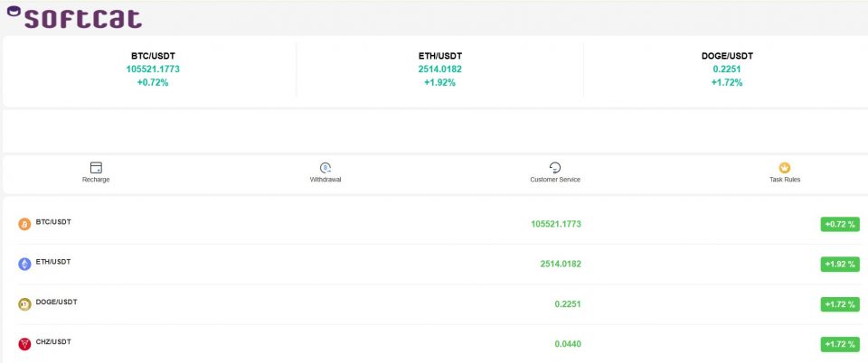Click the Chiliz CHZ coin icon
The height and width of the screenshot is (363, 868).
point(24,344)
